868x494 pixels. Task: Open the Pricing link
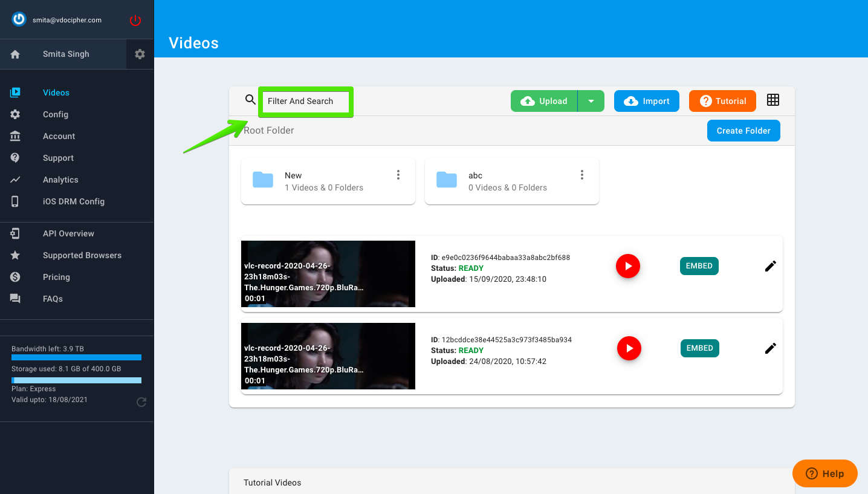pos(56,277)
